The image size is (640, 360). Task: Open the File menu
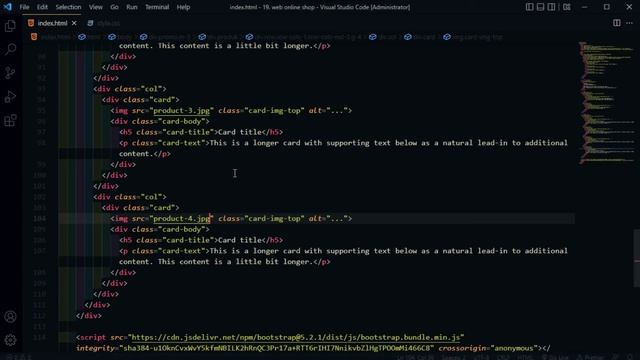click(x=24, y=7)
